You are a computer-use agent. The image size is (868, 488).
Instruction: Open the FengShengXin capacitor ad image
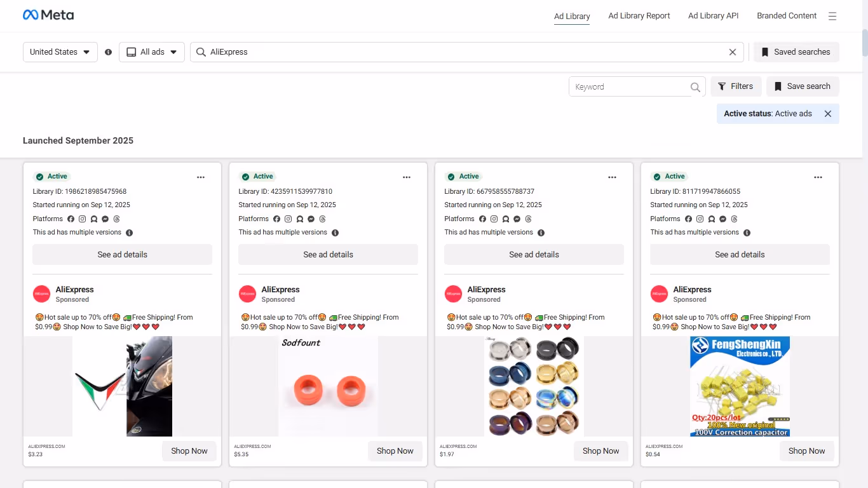click(740, 386)
